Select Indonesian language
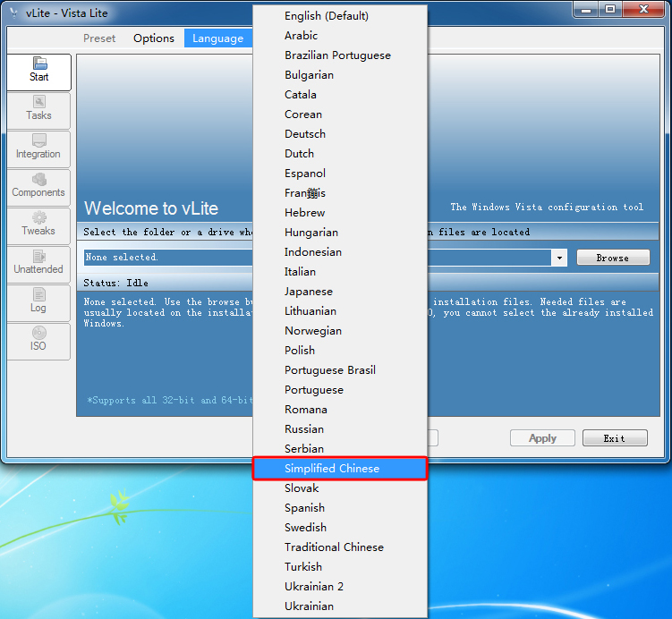 [x=340, y=252]
